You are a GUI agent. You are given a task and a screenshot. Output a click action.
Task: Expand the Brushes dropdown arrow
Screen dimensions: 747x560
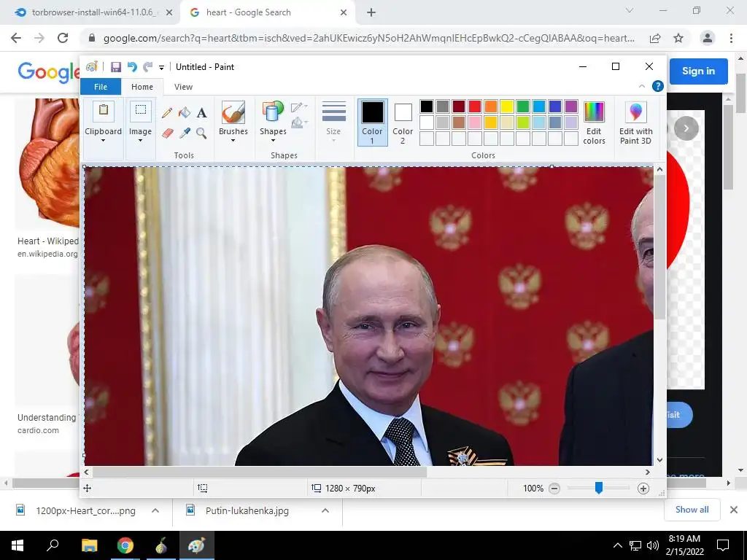(233, 141)
